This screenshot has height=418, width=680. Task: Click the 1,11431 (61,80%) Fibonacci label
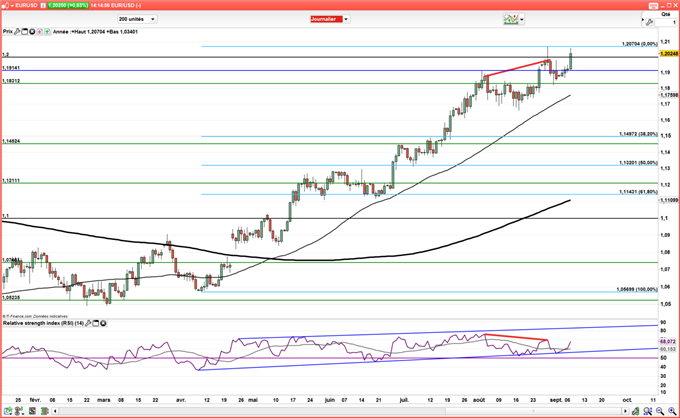638,192
